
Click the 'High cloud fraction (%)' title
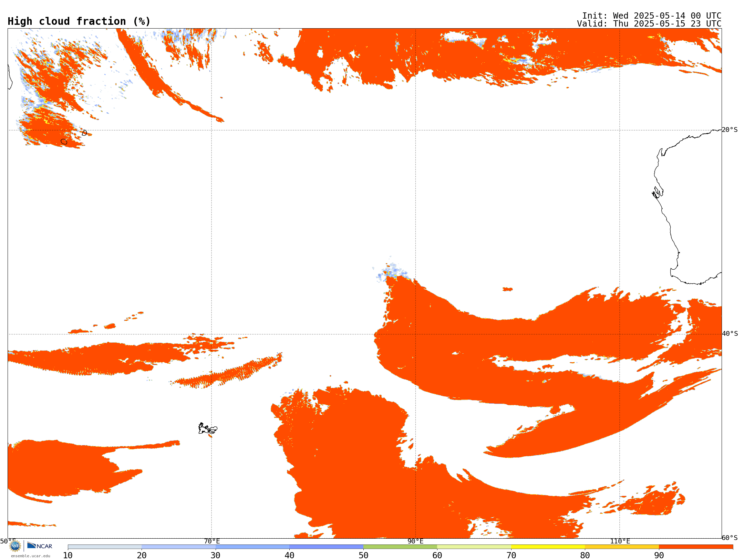[79, 21]
